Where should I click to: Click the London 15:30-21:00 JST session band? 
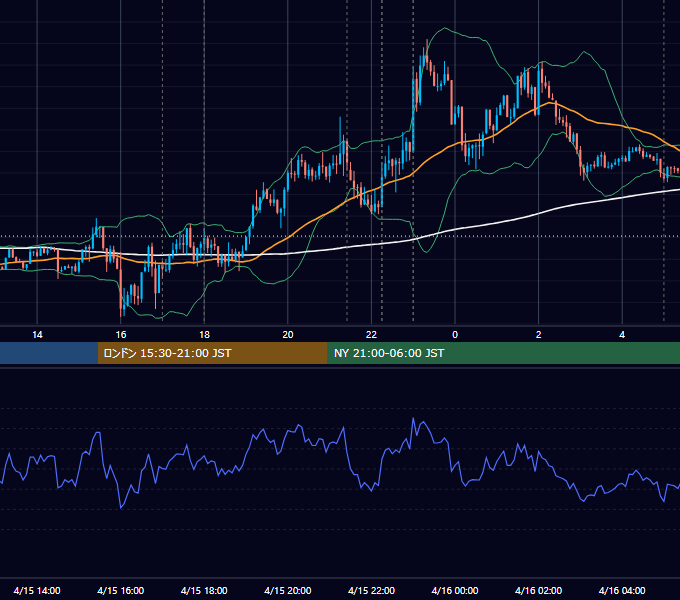(x=212, y=353)
